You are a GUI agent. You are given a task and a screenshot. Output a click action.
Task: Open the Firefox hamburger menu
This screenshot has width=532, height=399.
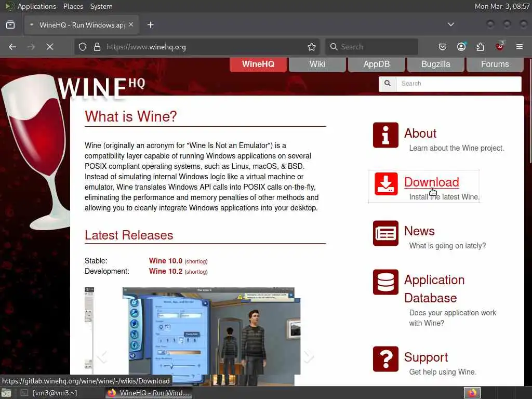[520, 47]
